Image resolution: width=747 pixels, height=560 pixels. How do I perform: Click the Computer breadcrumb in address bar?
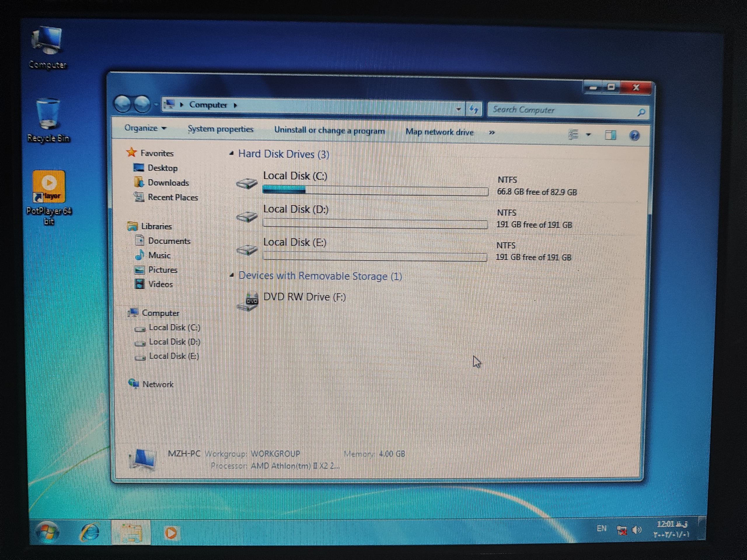(x=208, y=105)
